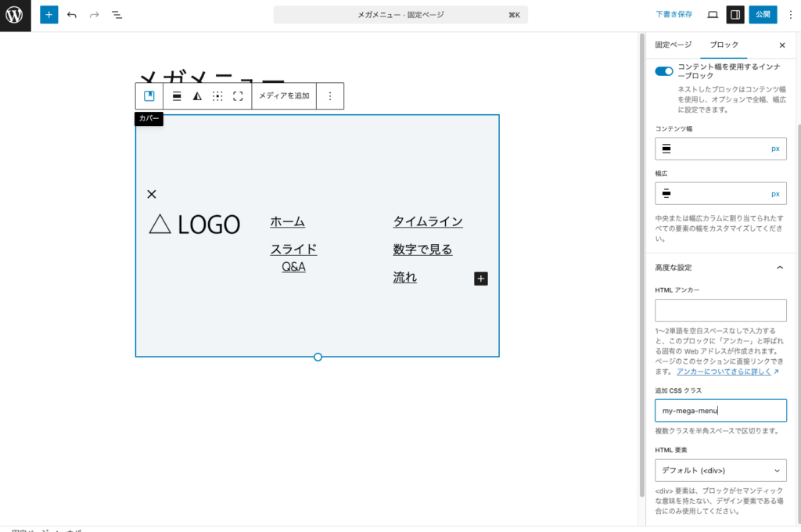
Task: Click inside the 追加 CSS クラス field
Action: coord(720,410)
